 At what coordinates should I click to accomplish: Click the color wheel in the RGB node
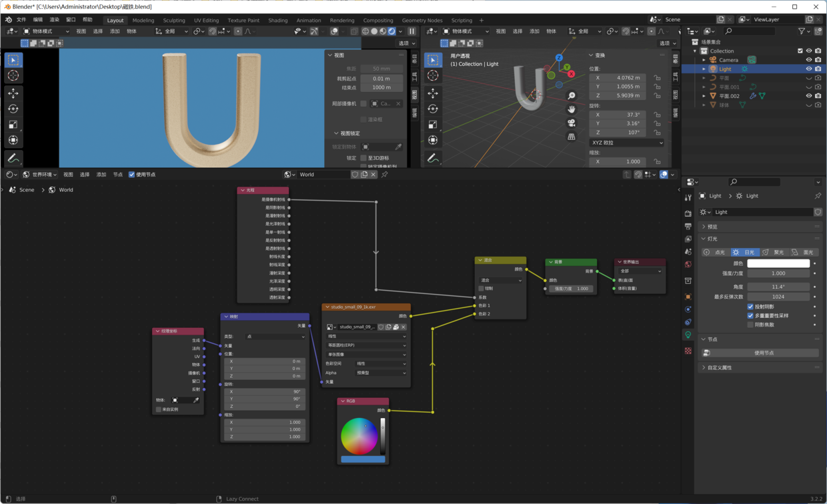(359, 436)
